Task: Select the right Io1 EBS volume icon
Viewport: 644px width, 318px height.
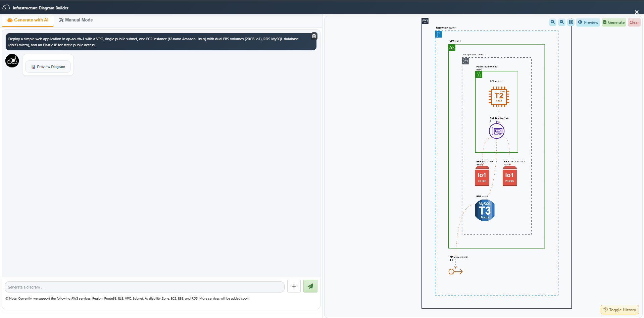Action: [x=510, y=176]
